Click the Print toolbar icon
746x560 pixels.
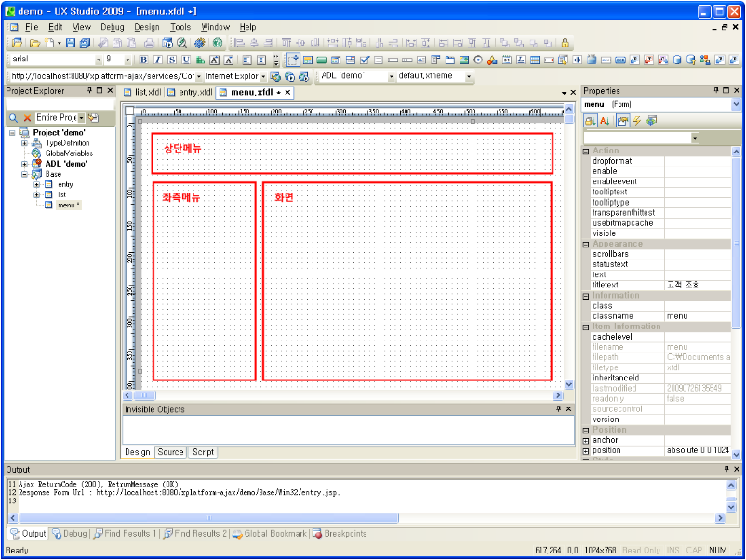(x=149, y=43)
